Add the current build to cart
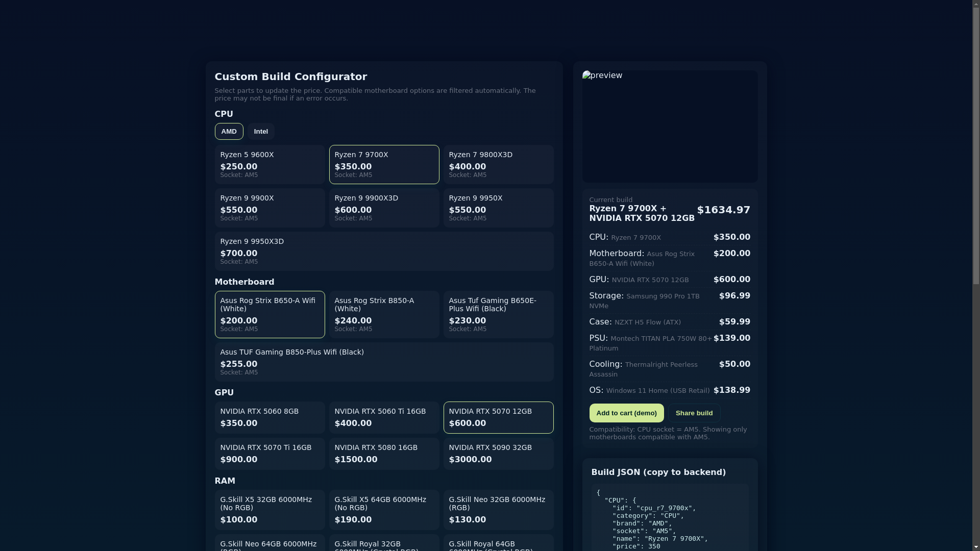 (626, 413)
